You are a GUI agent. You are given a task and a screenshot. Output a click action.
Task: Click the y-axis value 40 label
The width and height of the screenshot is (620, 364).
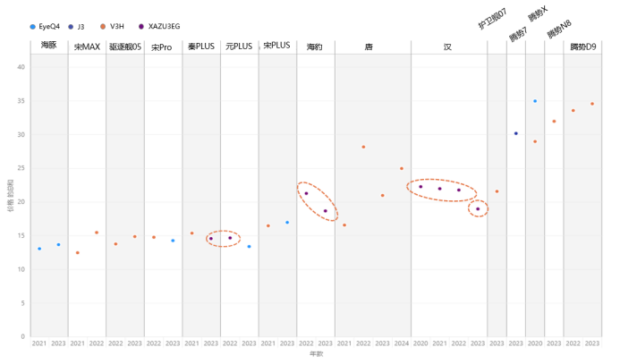point(22,67)
